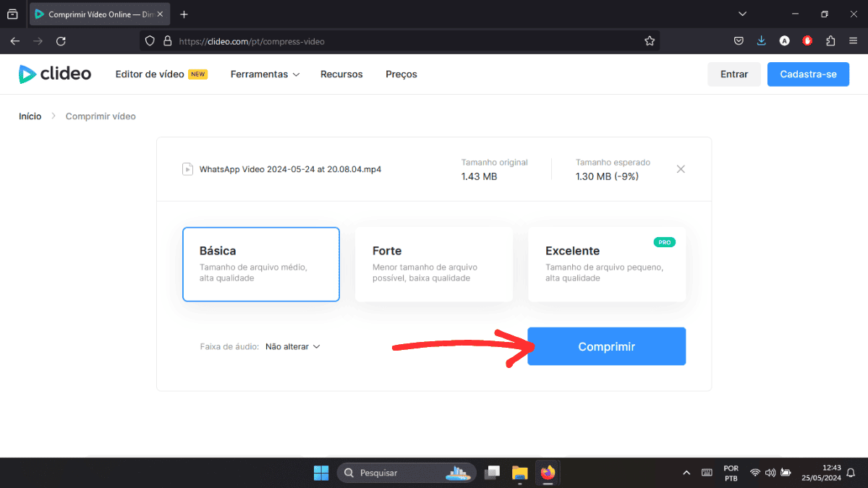Show hidden tray icons chevron

686,473
